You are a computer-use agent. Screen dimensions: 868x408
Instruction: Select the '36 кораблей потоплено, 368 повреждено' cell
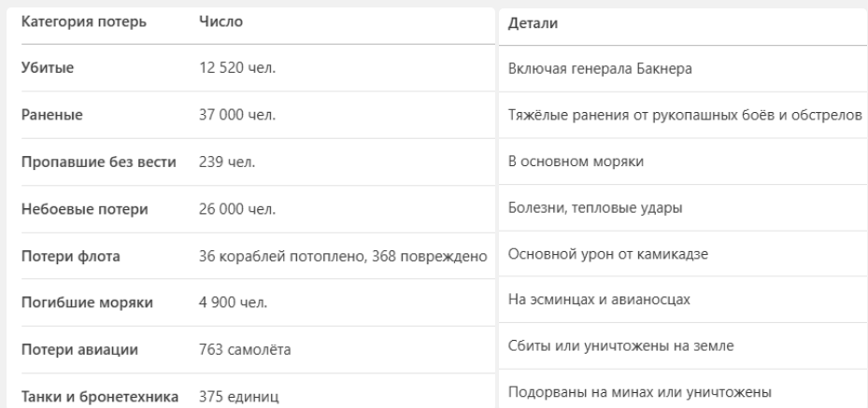pos(343,257)
